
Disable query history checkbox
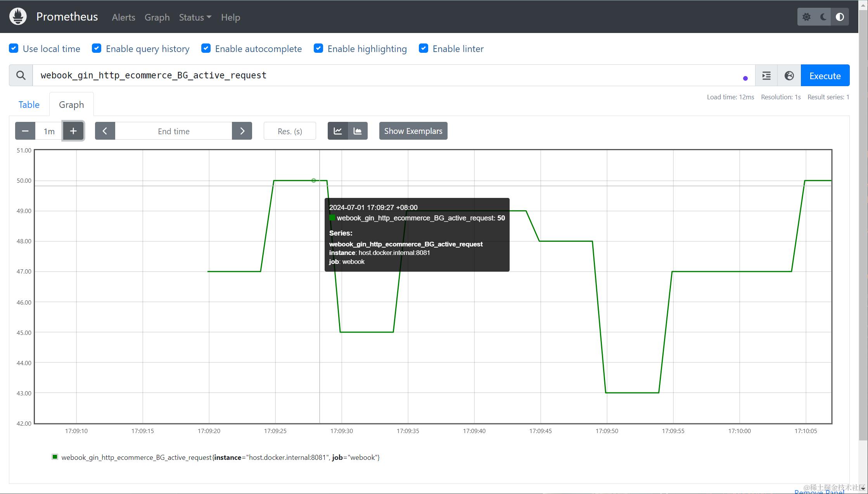click(97, 49)
